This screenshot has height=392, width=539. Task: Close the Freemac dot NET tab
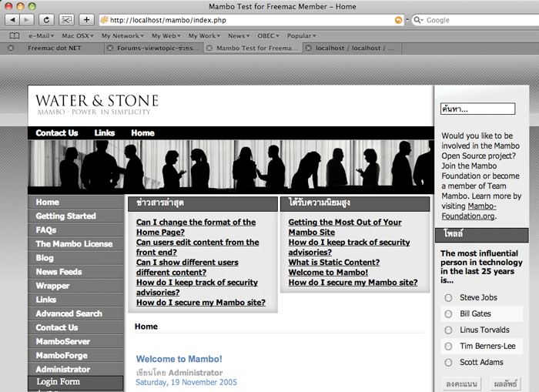tap(10, 48)
